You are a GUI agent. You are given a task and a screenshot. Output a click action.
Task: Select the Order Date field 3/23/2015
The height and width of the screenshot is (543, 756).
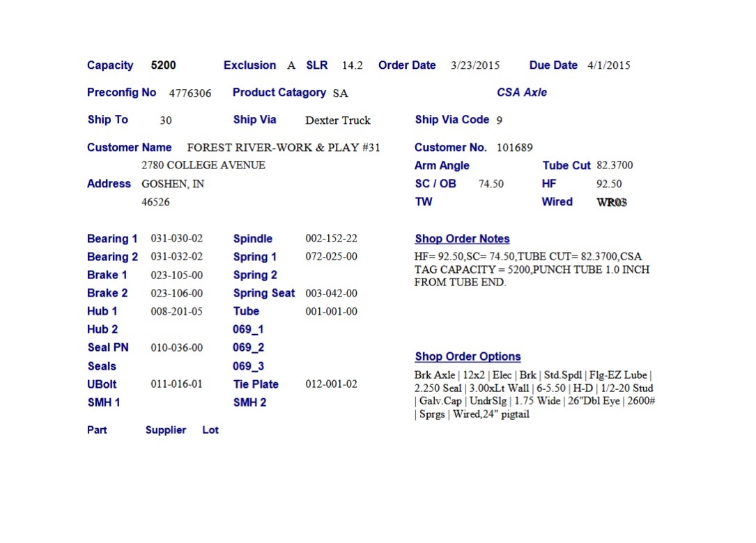pyautogui.click(x=475, y=65)
